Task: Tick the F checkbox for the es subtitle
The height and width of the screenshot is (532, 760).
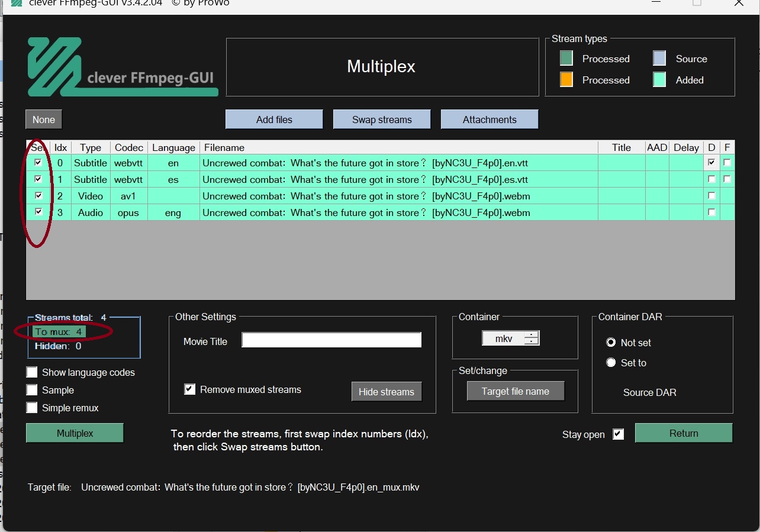Action: click(727, 179)
